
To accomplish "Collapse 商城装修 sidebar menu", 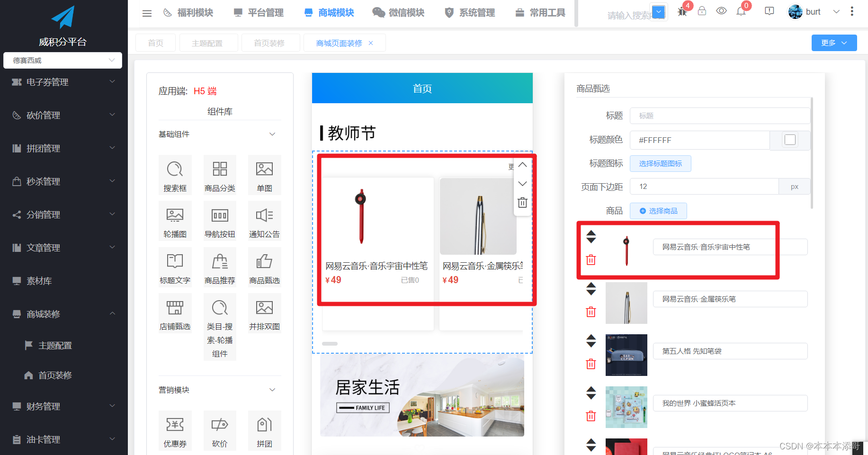I will click(x=64, y=314).
